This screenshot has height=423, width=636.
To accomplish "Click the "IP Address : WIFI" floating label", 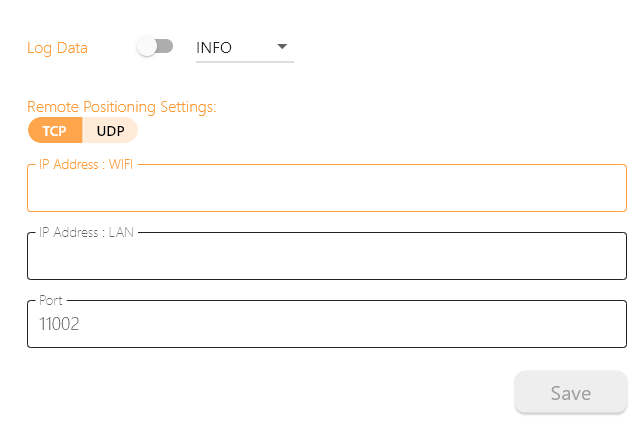I will (86, 164).
